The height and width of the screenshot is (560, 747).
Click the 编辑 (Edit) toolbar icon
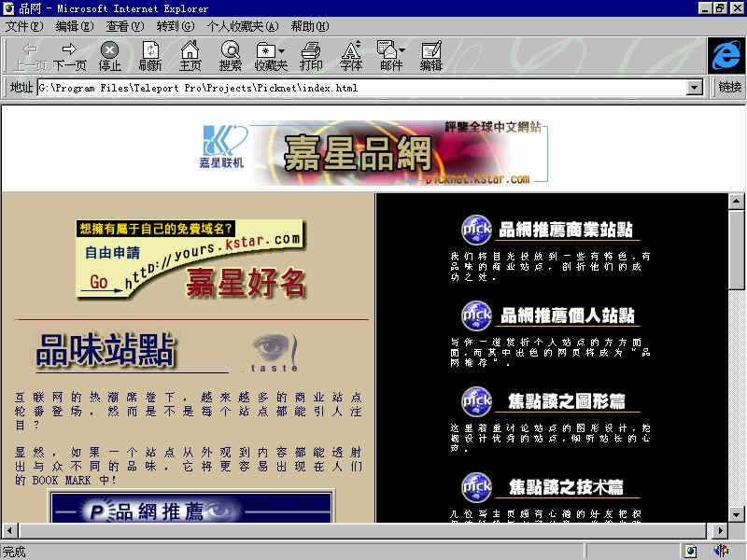coord(430,53)
